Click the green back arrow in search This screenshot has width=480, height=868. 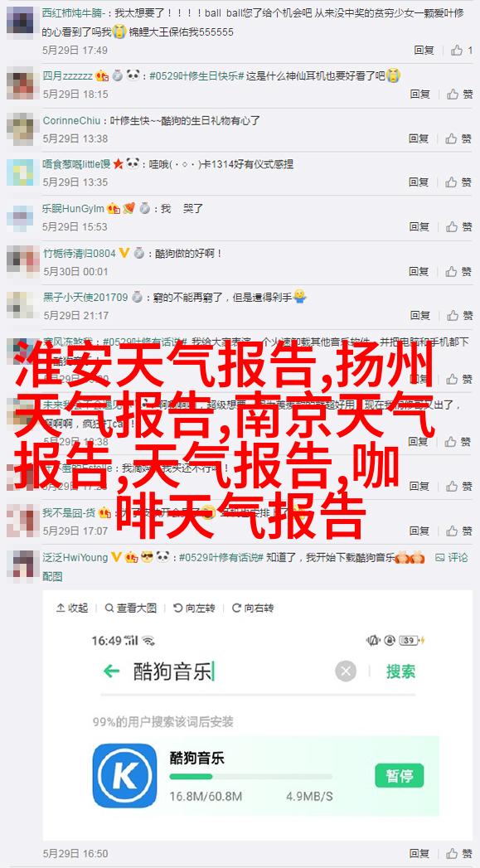click(x=111, y=672)
